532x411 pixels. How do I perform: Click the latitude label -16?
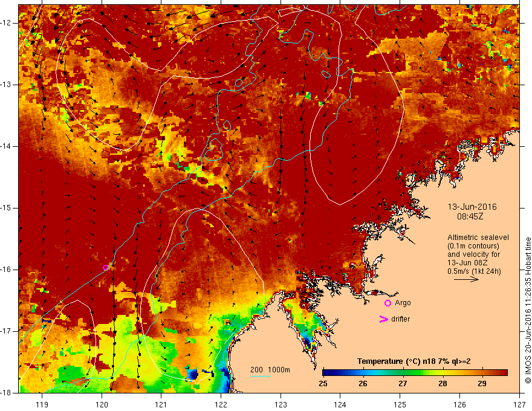tap(7, 270)
